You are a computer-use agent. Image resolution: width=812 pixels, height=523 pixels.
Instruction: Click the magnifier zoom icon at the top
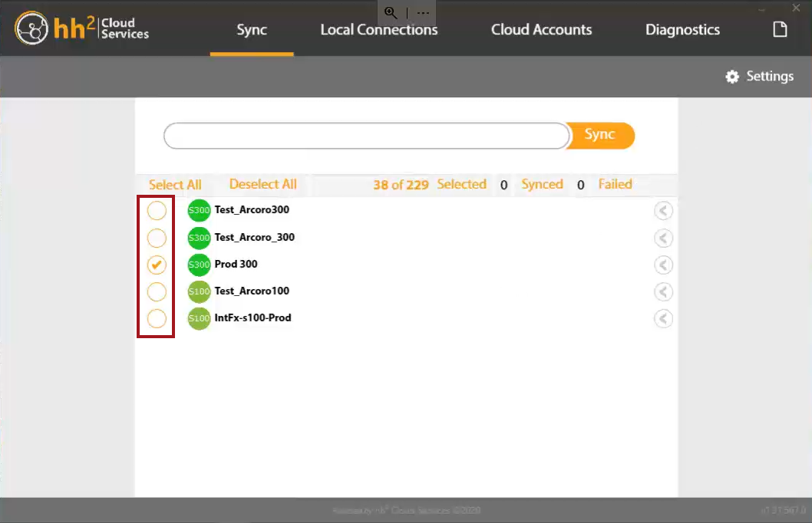(391, 13)
